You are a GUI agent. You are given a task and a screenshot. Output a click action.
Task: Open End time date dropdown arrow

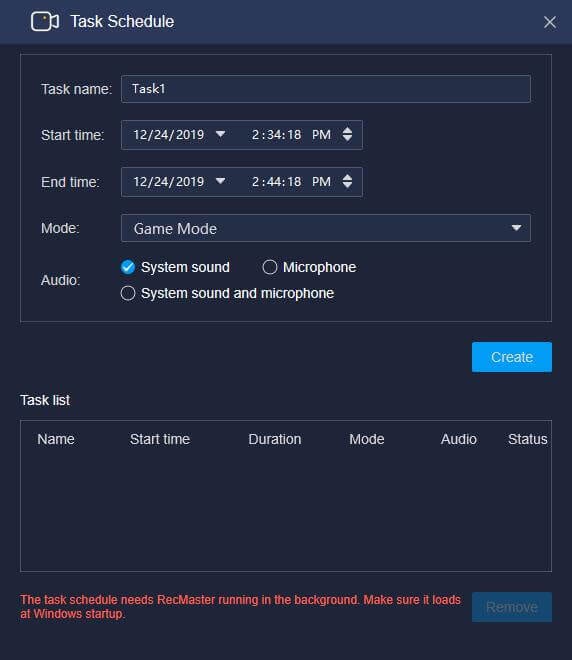pos(220,181)
